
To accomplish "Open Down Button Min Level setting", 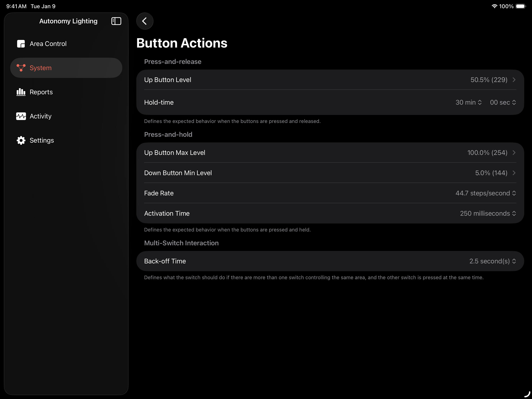I will (330, 173).
